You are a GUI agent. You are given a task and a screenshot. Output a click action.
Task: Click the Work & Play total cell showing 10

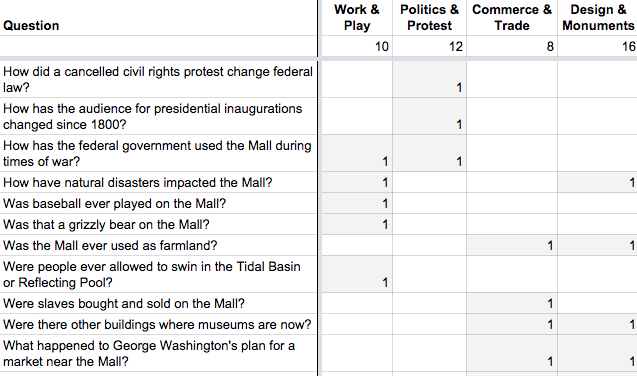(x=357, y=46)
